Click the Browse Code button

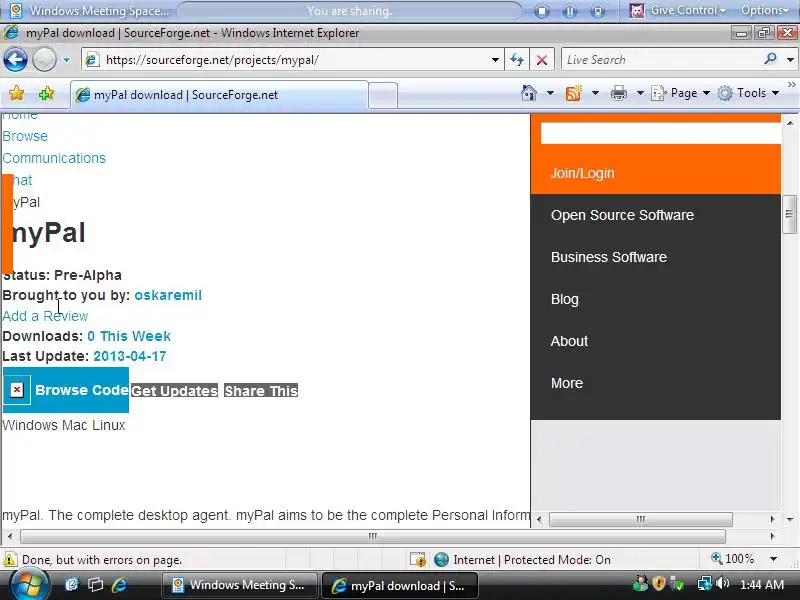[66, 390]
